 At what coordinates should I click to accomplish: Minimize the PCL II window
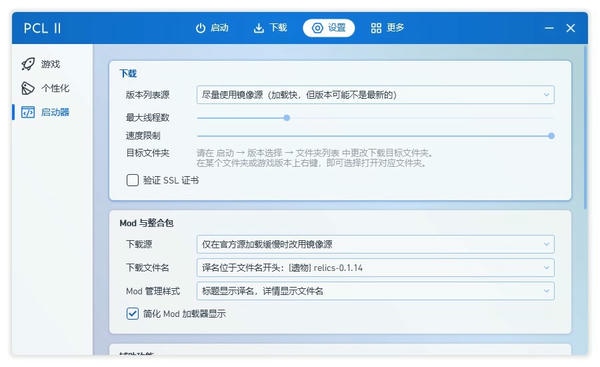tap(549, 28)
